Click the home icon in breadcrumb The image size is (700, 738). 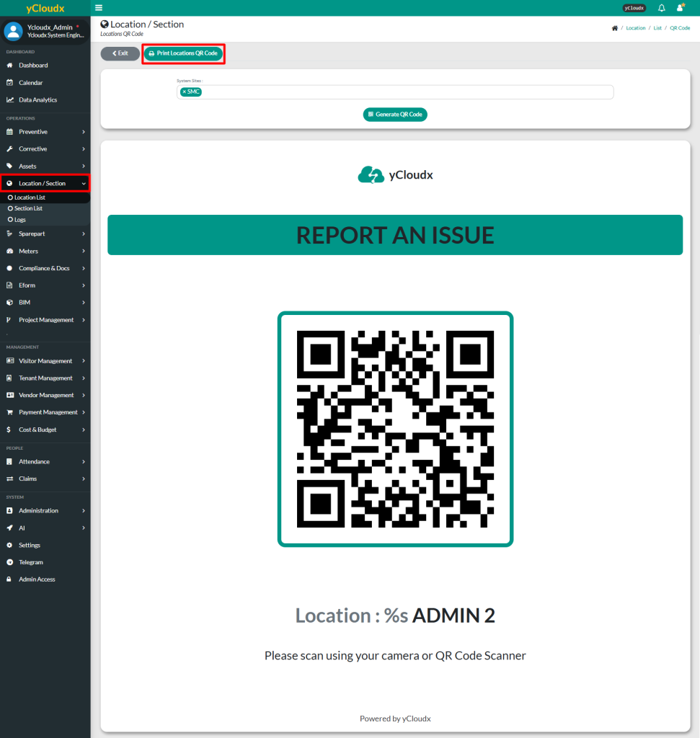pyautogui.click(x=614, y=28)
